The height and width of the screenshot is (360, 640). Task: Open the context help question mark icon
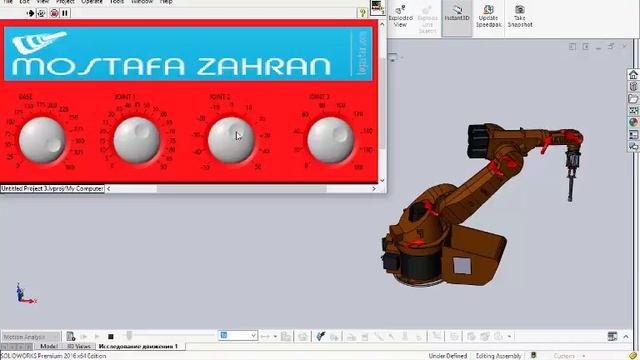pos(362,13)
